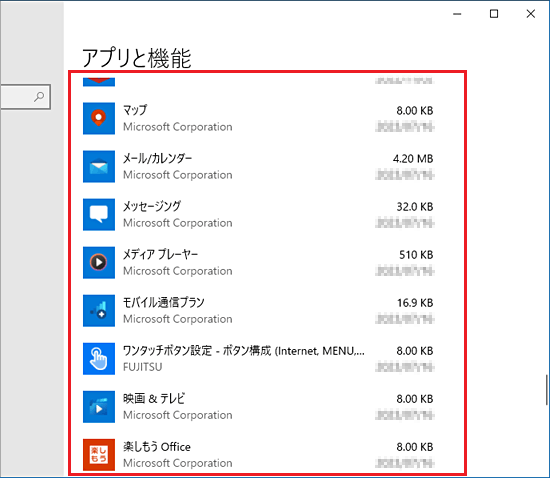The width and height of the screenshot is (550, 478).
Task: Select the メール/カレンダー app name
Action: click(x=157, y=159)
